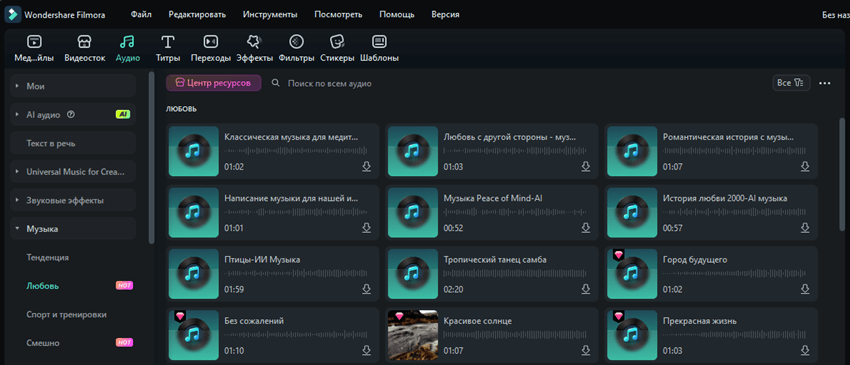Open the Шаблоны templates tab
The height and width of the screenshot is (365, 850).
pos(379,48)
